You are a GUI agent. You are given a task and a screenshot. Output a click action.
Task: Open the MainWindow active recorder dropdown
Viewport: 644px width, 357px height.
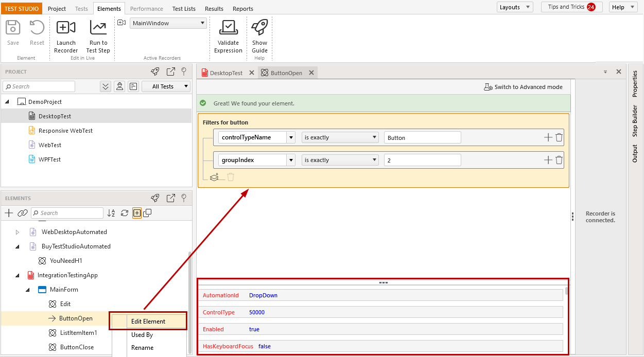click(x=168, y=23)
